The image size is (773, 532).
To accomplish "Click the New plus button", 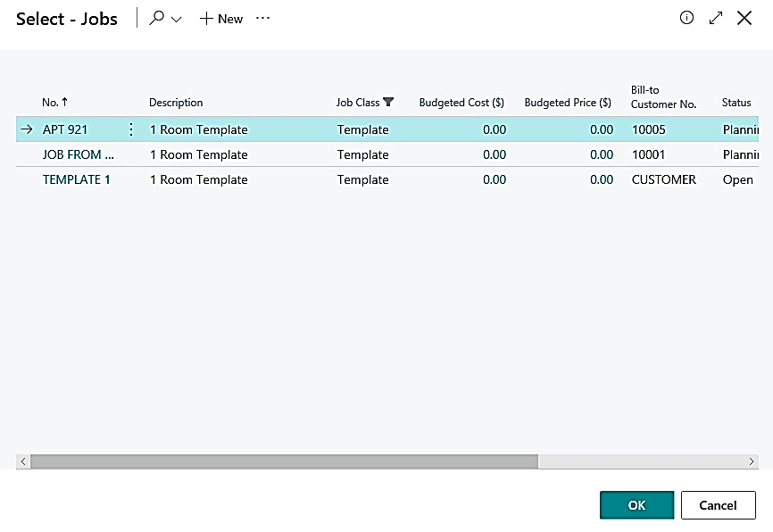I will [x=220, y=19].
